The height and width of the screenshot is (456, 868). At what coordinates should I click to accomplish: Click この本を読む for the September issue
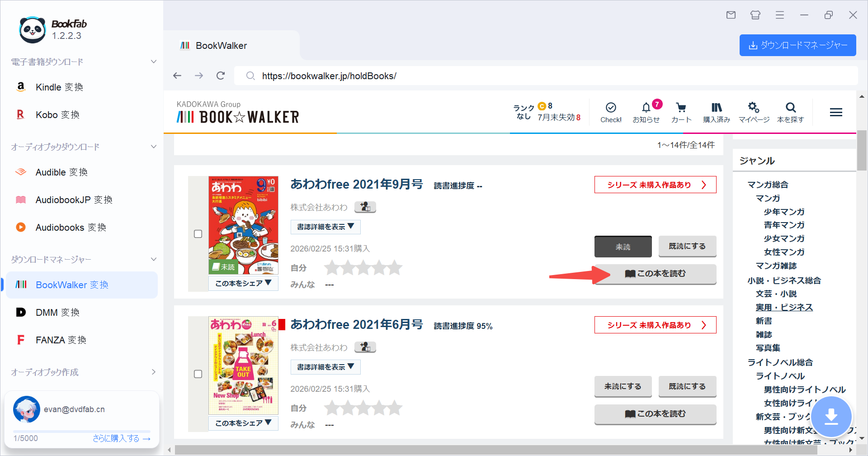tap(655, 274)
